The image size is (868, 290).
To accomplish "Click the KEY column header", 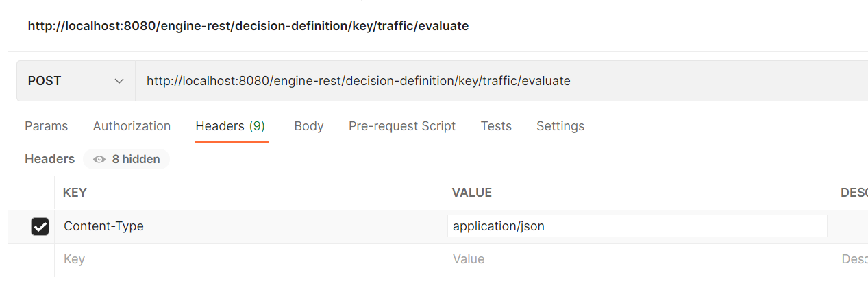I will point(75,193).
